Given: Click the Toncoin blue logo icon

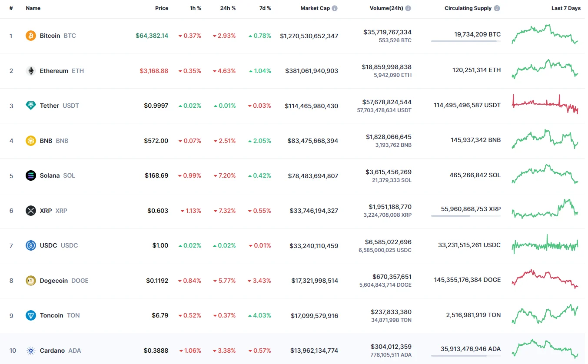Looking at the screenshot, I should click(x=30, y=315).
